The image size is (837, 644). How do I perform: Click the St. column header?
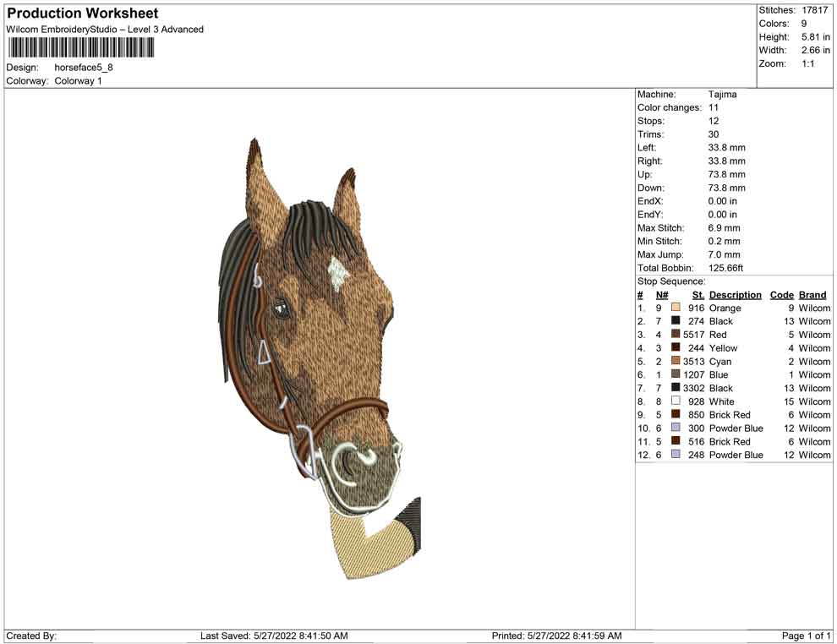697,295
